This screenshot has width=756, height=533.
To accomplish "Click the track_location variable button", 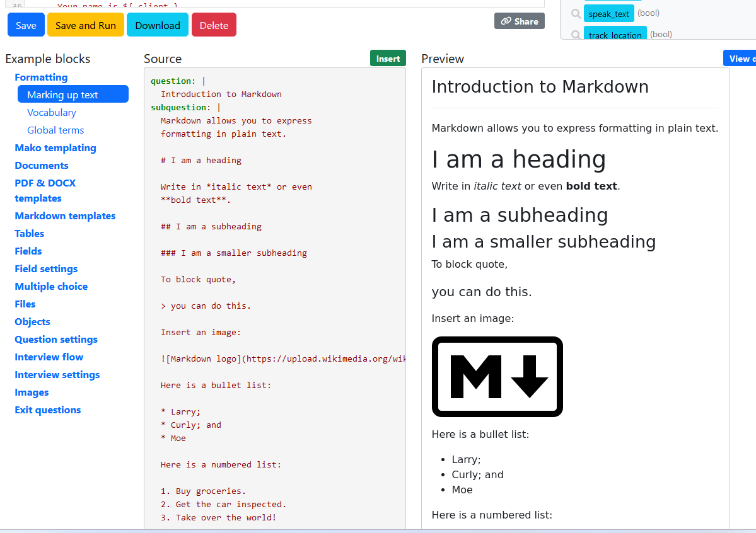I will pyautogui.click(x=615, y=35).
